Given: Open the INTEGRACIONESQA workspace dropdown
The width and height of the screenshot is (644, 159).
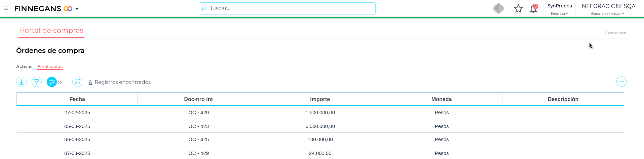Looking at the screenshot, I should [608, 9].
